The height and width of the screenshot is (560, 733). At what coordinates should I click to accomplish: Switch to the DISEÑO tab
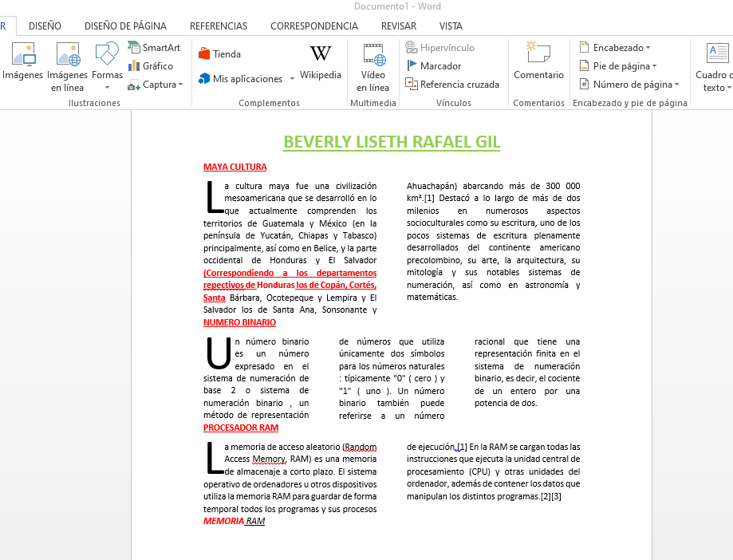point(45,26)
